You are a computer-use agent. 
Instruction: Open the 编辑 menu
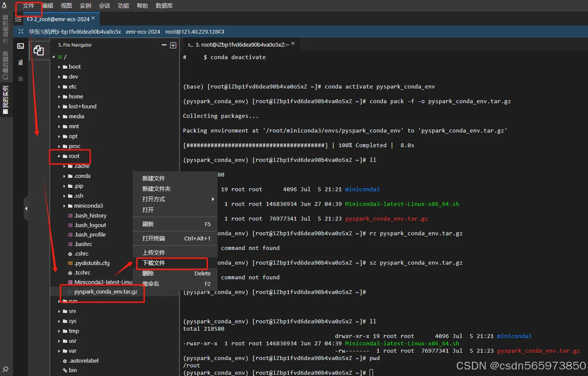tap(47, 6)
